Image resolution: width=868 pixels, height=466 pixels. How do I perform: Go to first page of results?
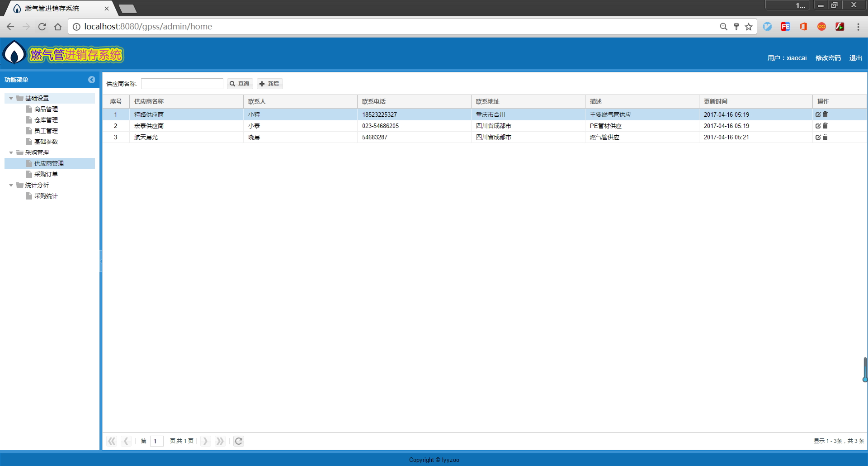(112, 441)
